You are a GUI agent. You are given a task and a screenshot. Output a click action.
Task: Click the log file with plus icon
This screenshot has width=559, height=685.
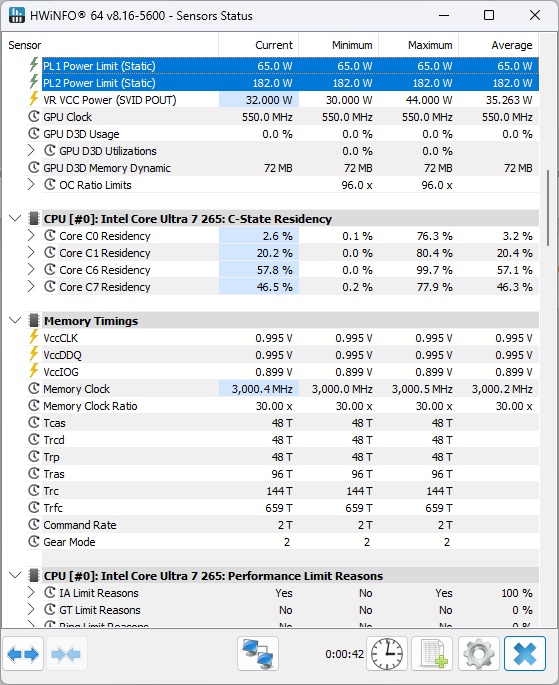pyautogui.click(x=432, y=654)
